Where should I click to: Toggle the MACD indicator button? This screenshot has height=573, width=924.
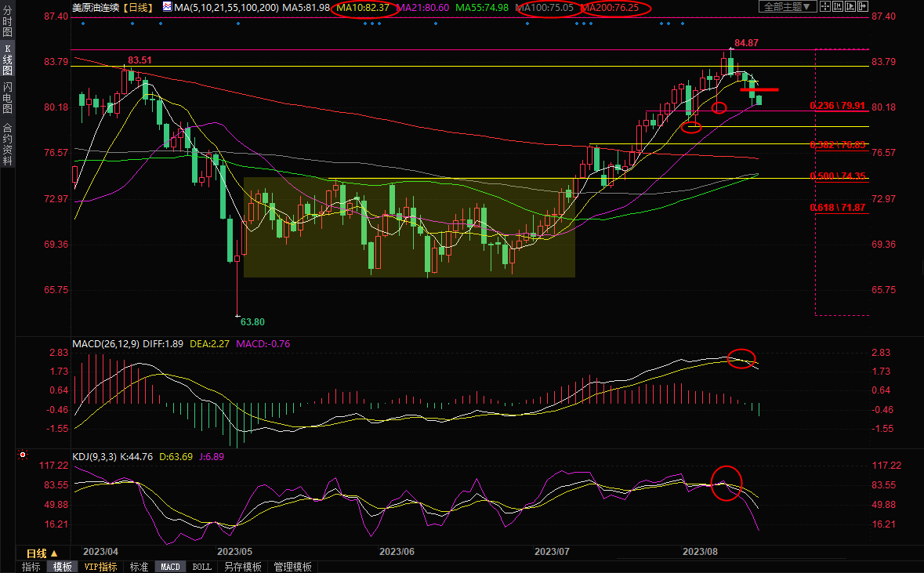point(170,567)
